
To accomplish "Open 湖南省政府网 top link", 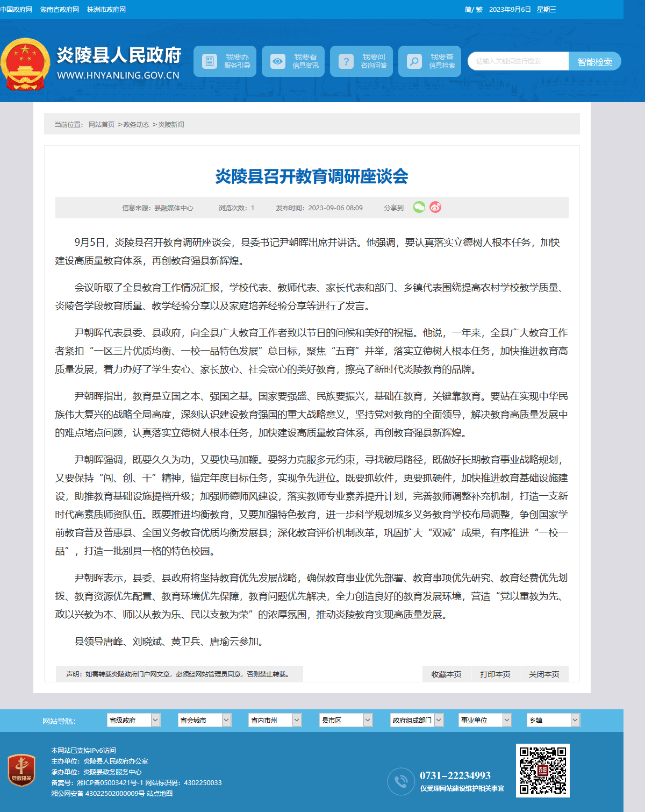I will [60, 10].
